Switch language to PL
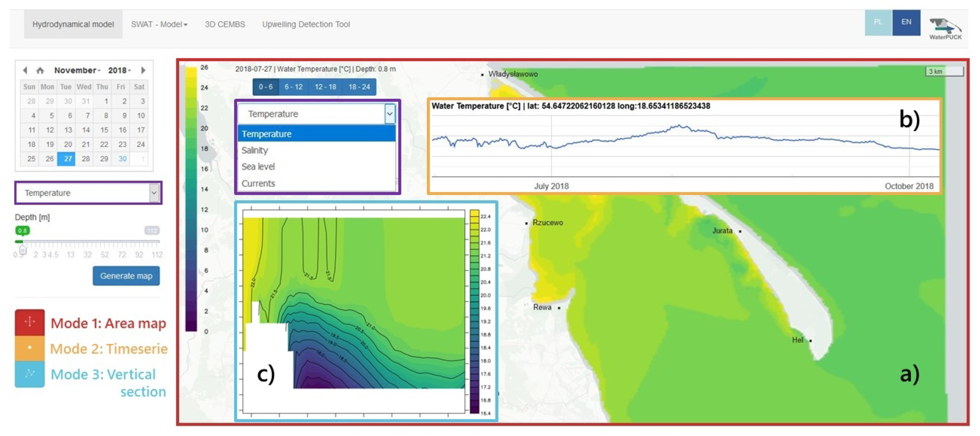Viewport: 980px width, 436px height. click(x=878, y=22)
